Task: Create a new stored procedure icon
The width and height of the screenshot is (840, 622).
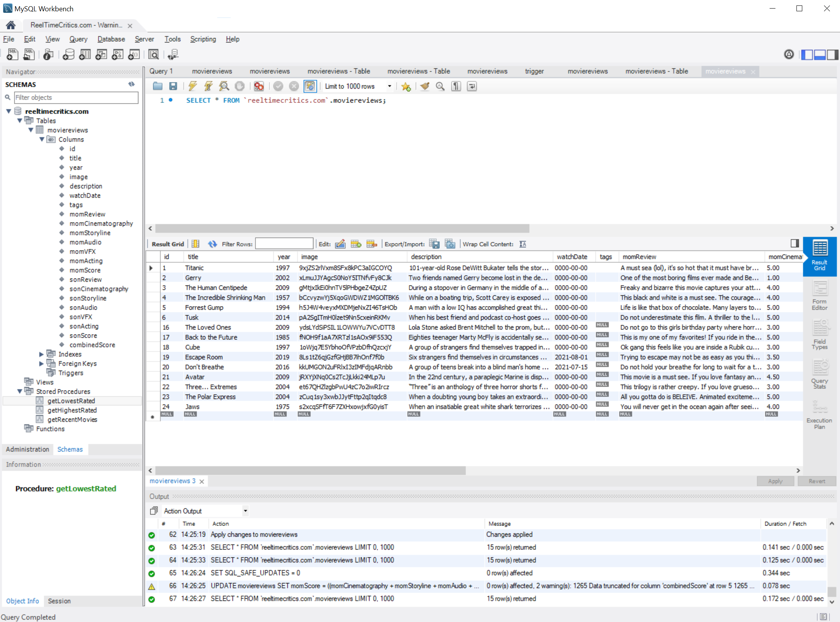Action: pyautogui.click(x=117, y=54)
